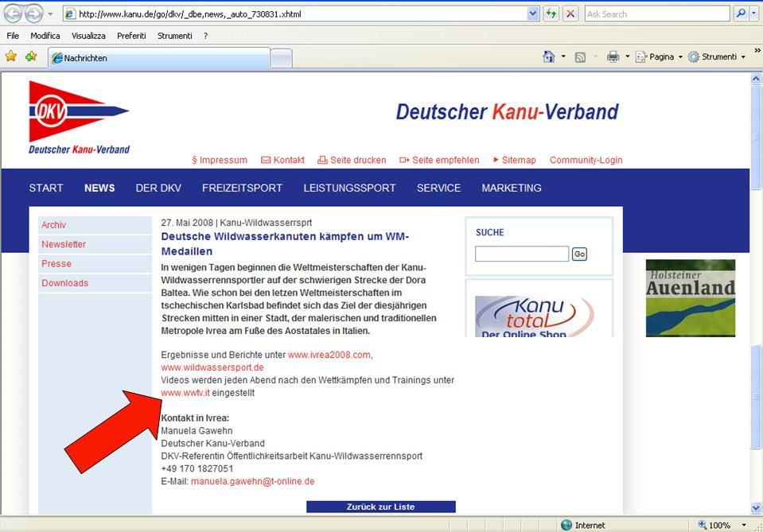The width and height of the screenshot is (763, 532).
Task: Open the Impressum link
Action: tap(220, 160)
